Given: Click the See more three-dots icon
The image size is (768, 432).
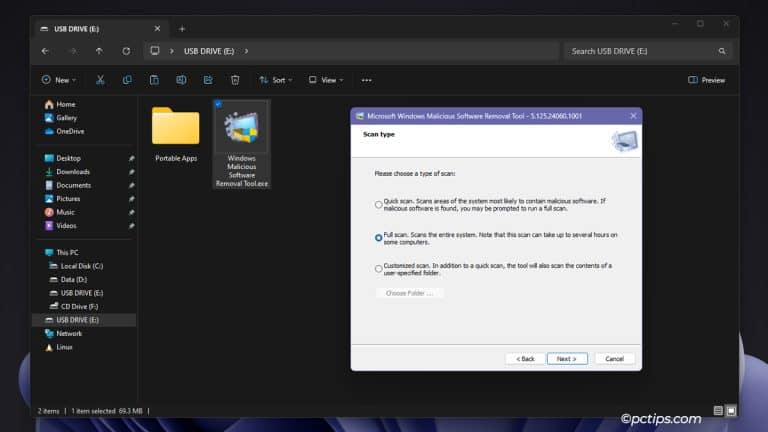Looking at the screenshot, I should click(366, 80).
